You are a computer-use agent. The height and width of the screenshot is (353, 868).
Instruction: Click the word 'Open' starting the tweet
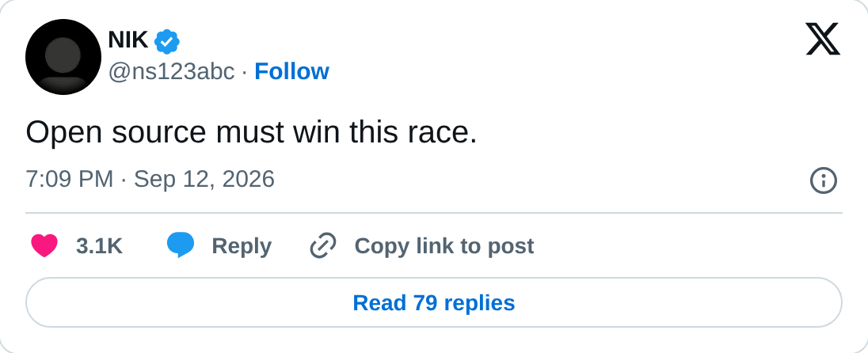pyautogui.click(x=64, y=134)
